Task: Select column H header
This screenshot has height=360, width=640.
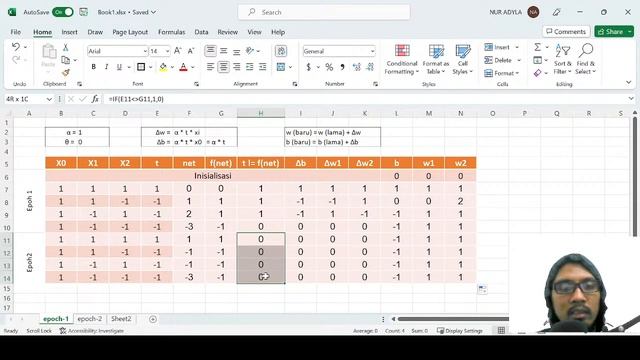Action: pyautogui.click(x=261, y=113)
